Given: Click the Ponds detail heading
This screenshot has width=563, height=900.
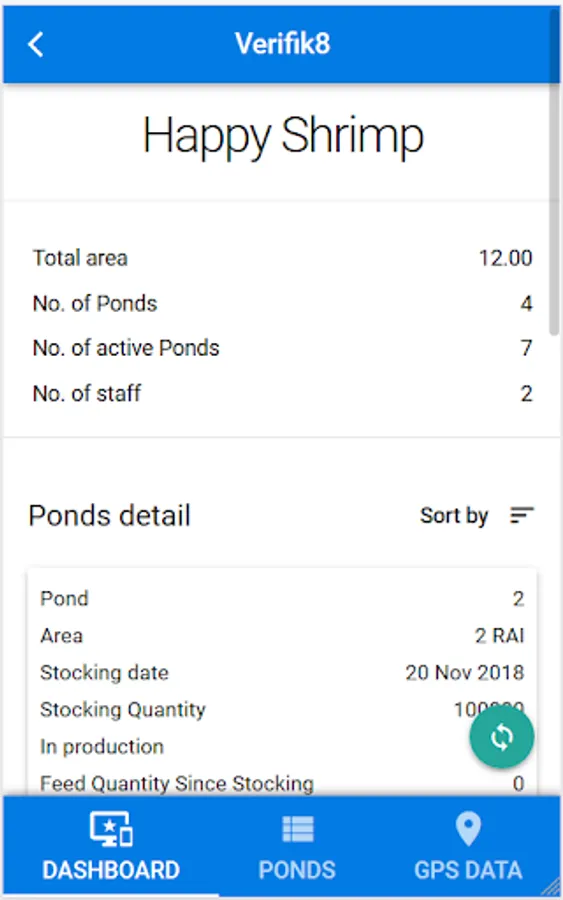Looking at the screenshot, I should click(x=110, y=515).
